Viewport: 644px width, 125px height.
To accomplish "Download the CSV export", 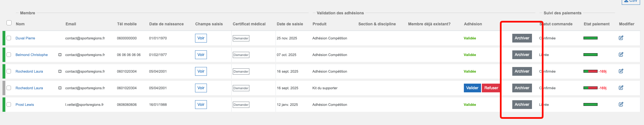I will pyautogui.click(x=631, y=1).
